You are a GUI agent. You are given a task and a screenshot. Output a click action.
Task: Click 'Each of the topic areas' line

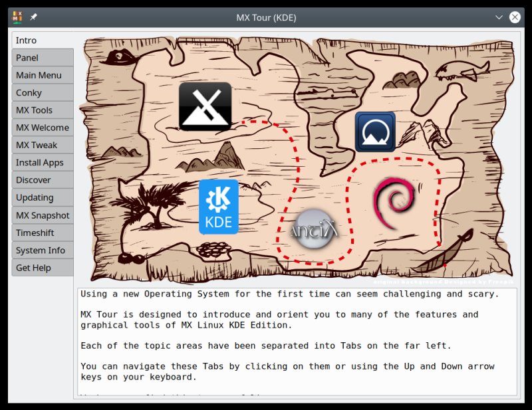click(x=265, y=346)
